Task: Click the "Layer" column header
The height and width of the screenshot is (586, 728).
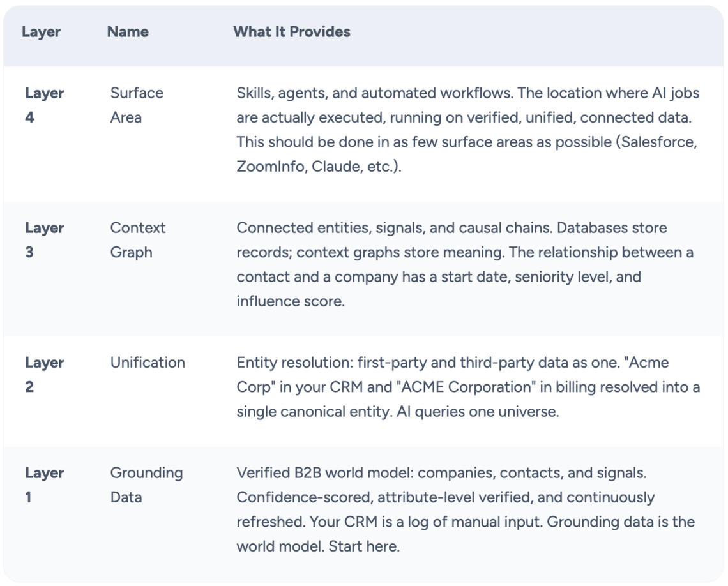Action: tap(41, 32)
